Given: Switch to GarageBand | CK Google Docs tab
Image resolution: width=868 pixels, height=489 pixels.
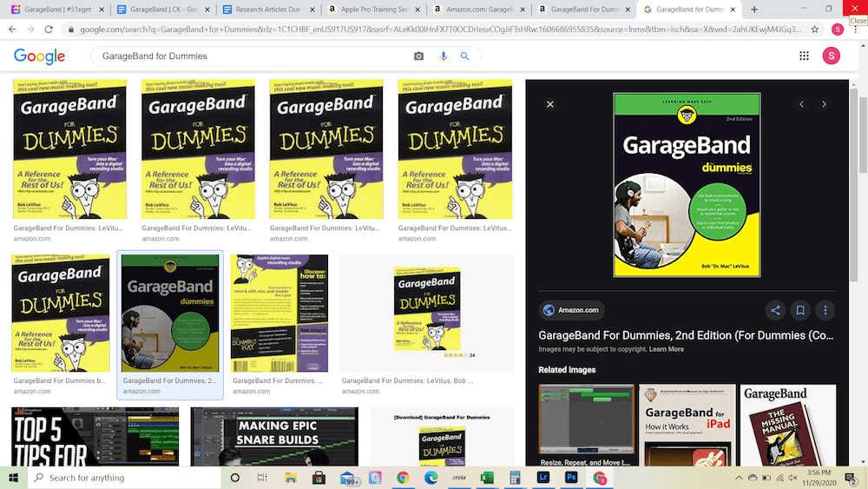Looking at the screenshot, I should point(164,10).
